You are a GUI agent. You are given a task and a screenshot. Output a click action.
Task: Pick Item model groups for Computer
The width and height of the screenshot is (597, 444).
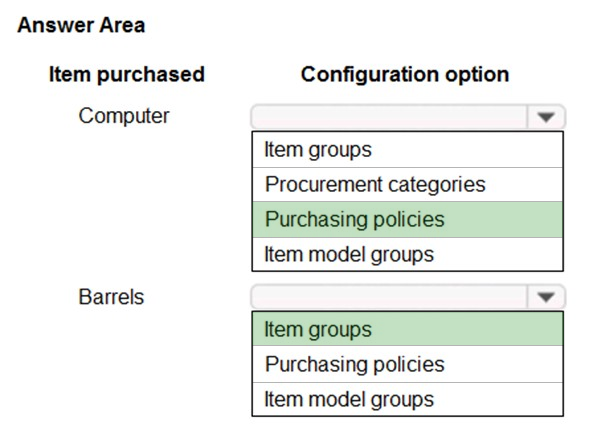[x=407, y=254]
